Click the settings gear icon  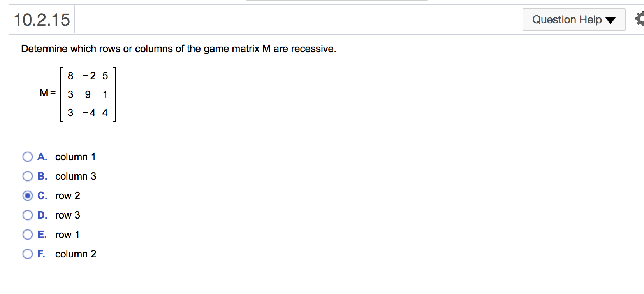click(x=640, y=19)
